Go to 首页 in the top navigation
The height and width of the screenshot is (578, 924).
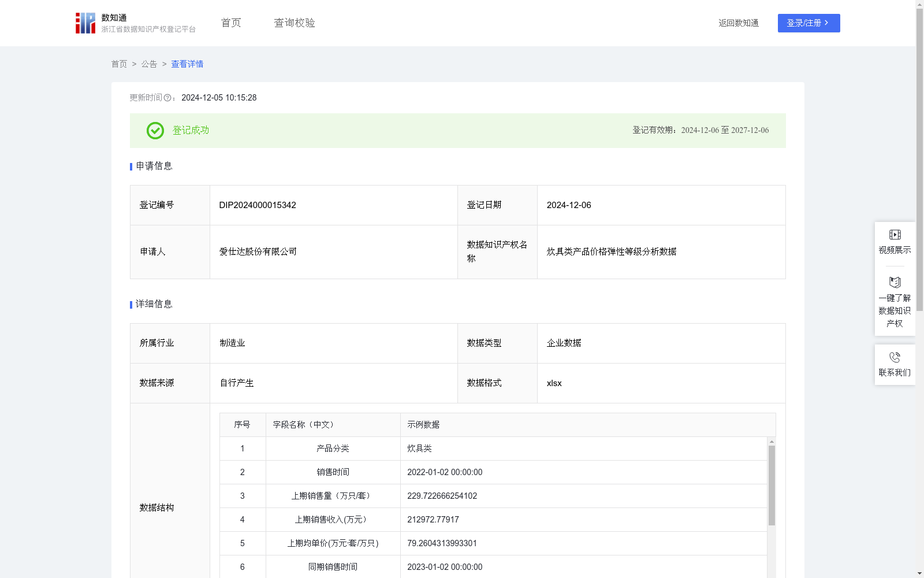click(x=231, y=23)
